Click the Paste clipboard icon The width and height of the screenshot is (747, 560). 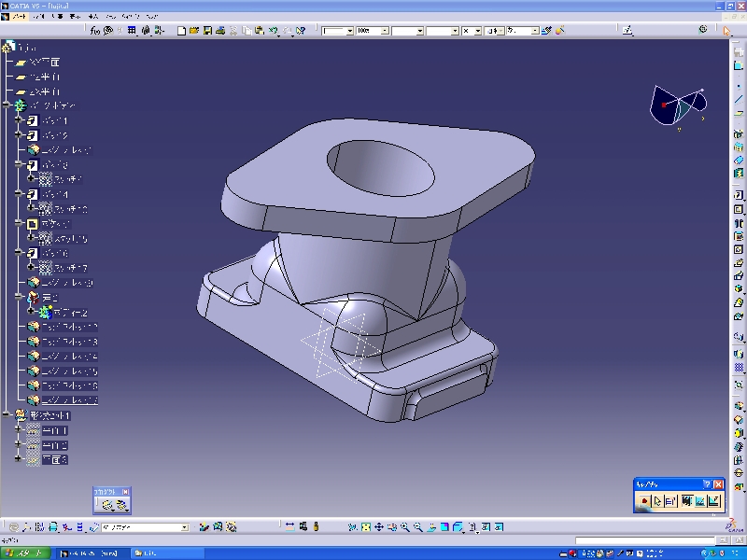point(260,31)
